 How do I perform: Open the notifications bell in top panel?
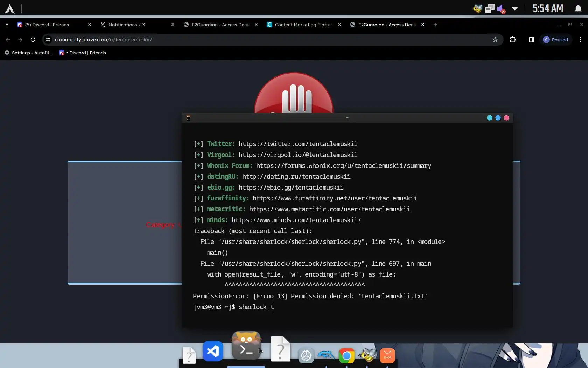pyautogui.click(x=578, y=8)
